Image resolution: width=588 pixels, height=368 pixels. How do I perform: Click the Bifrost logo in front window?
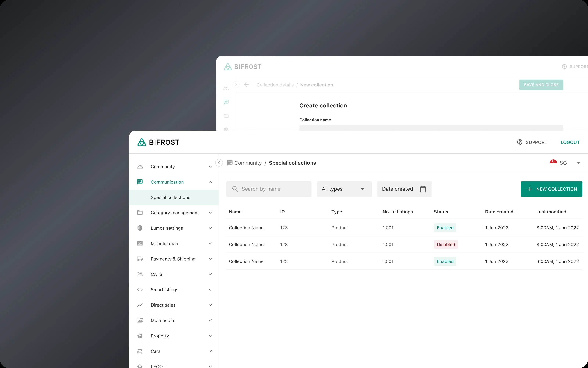pyautogui.click(x=158, y=142)
